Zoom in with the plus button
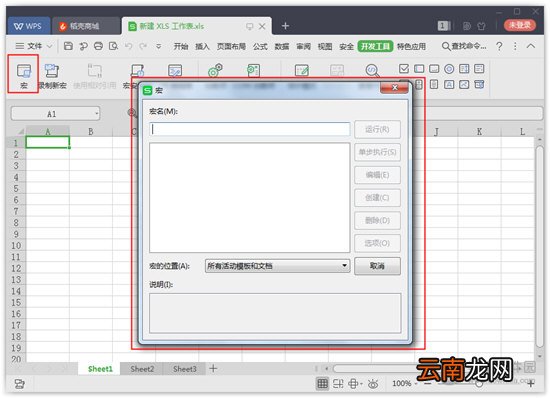This screenshot has width=550, height=398. [x=531, y=384]
